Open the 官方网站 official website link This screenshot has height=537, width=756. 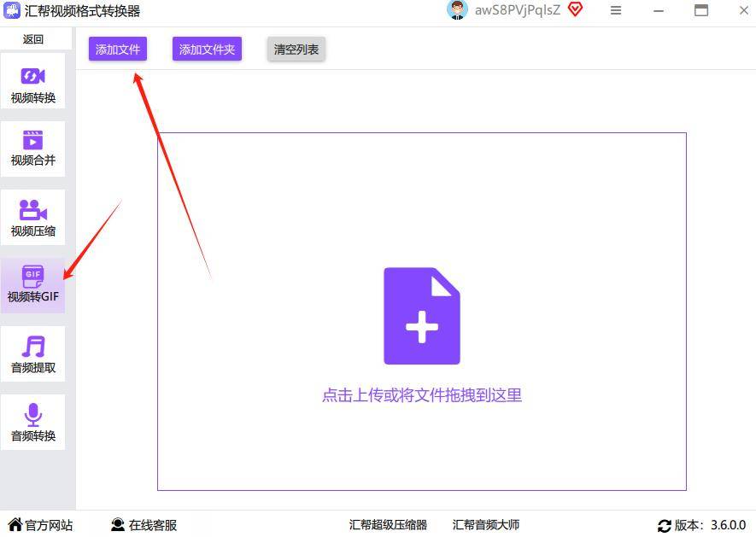click(40, 525)
